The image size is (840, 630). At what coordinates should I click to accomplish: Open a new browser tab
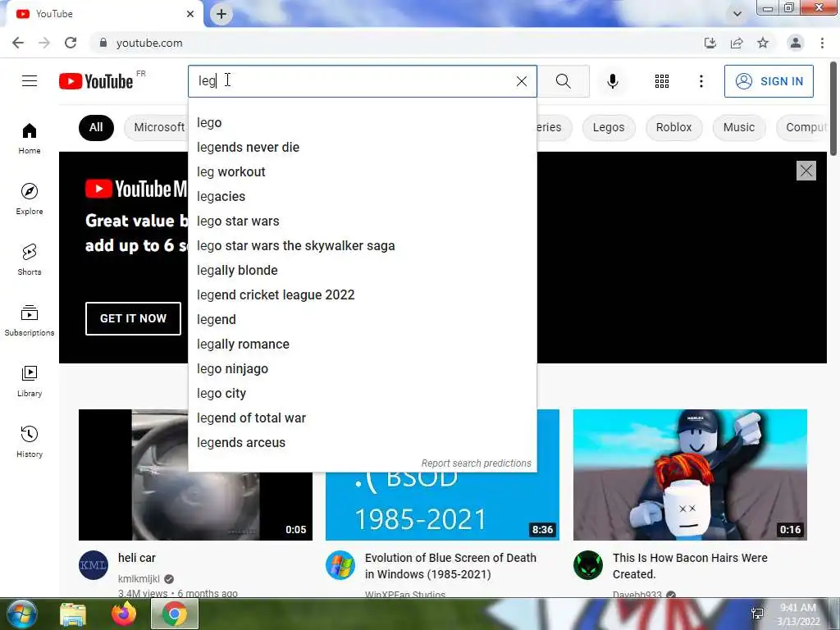pos(221,14)
